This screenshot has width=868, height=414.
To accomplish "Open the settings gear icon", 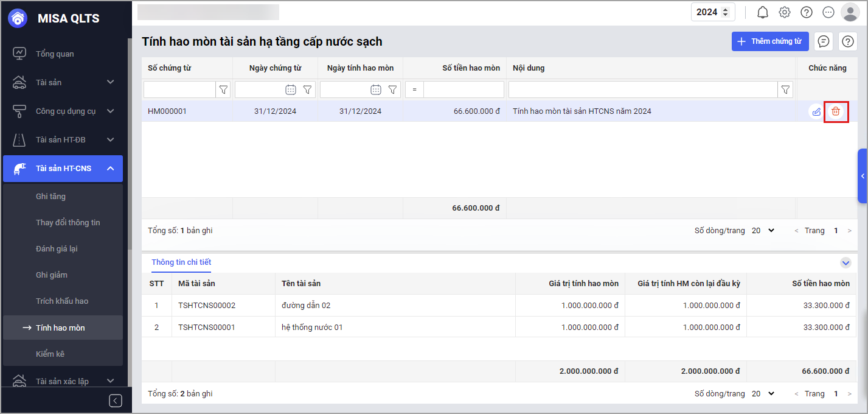I will pyautogui.click(x=785, y=12).
